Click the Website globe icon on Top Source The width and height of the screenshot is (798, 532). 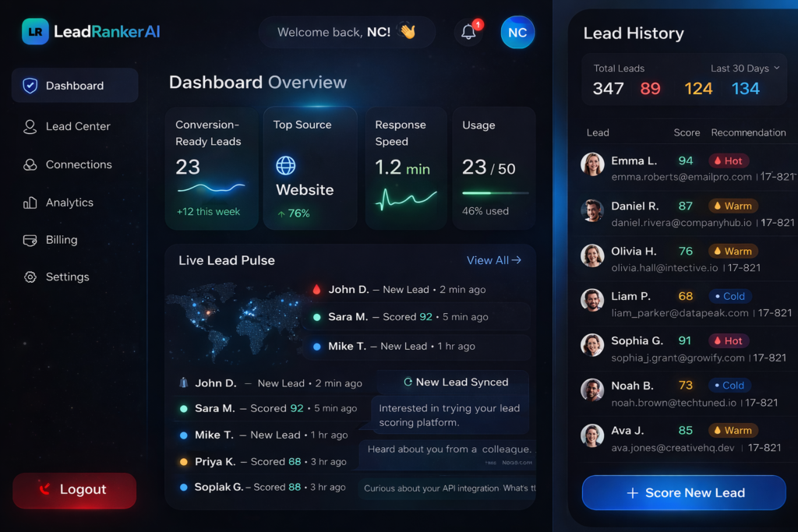click(x=285, y=164)
